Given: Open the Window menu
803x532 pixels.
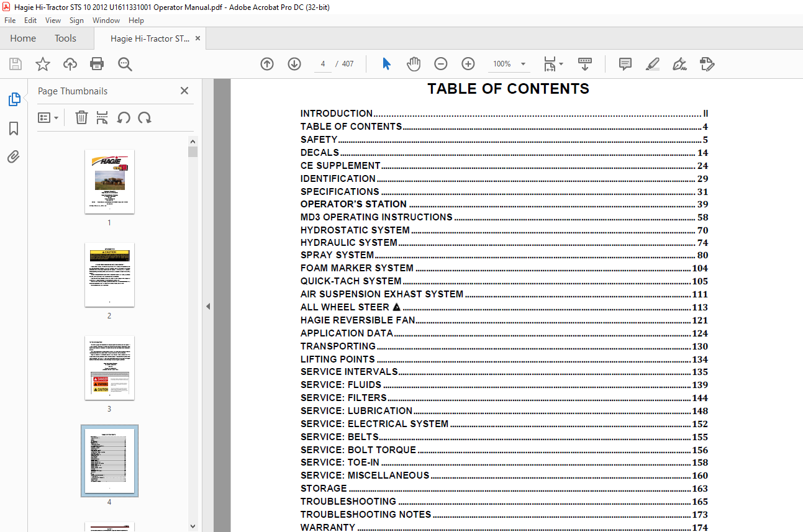Looking at the screenshot, I should coord(106,20).
